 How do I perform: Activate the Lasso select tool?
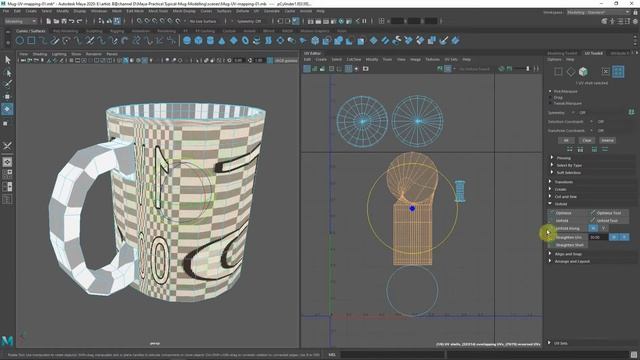point(7,73)
